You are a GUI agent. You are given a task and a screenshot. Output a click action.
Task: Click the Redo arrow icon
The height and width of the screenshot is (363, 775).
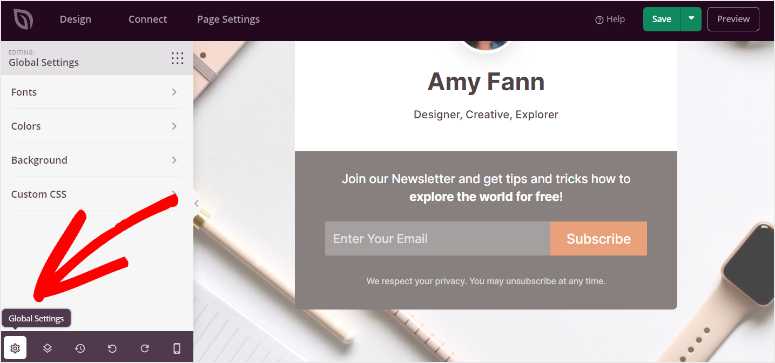[x=144, y=348]
